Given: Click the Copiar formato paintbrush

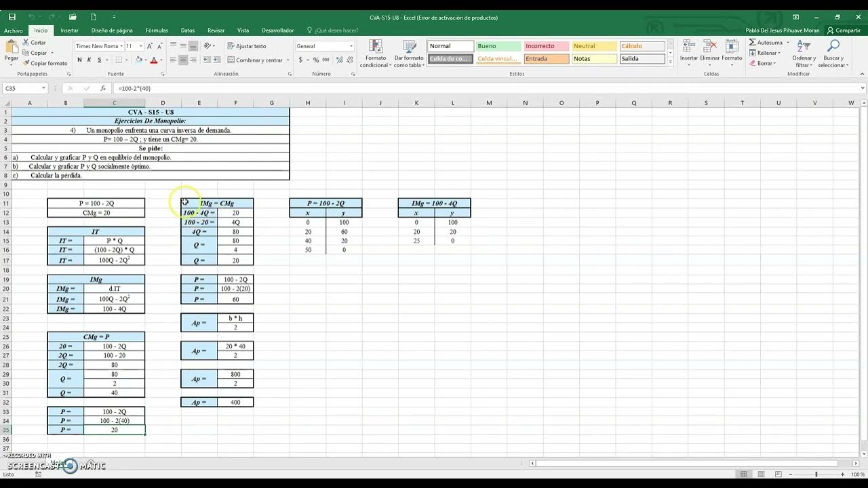Looking at the screenshot, I should tap(26, 63).
